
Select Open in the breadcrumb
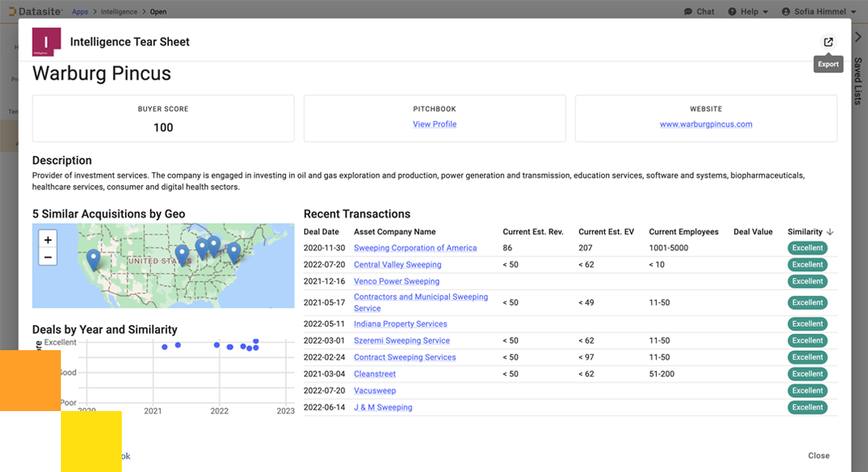[158, 11]
